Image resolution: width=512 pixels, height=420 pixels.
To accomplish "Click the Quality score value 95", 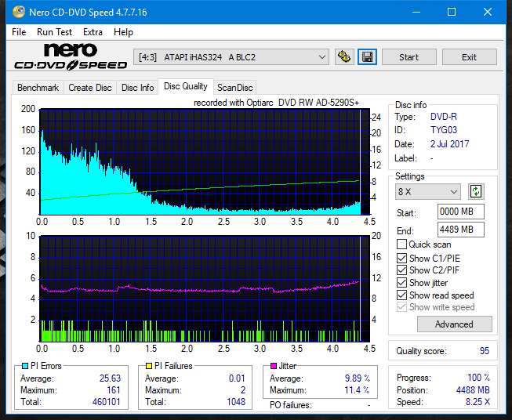I will tap(485, 351).
